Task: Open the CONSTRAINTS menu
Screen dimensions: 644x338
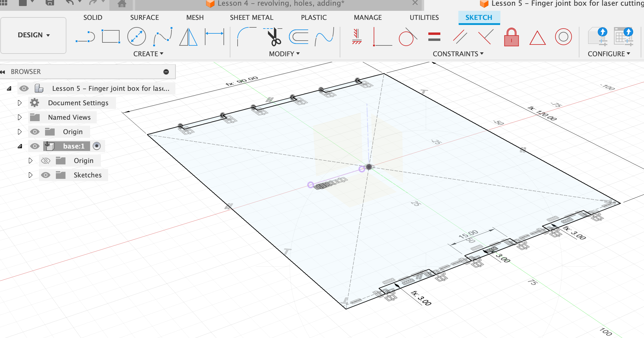Action: (x=458, y=54)
